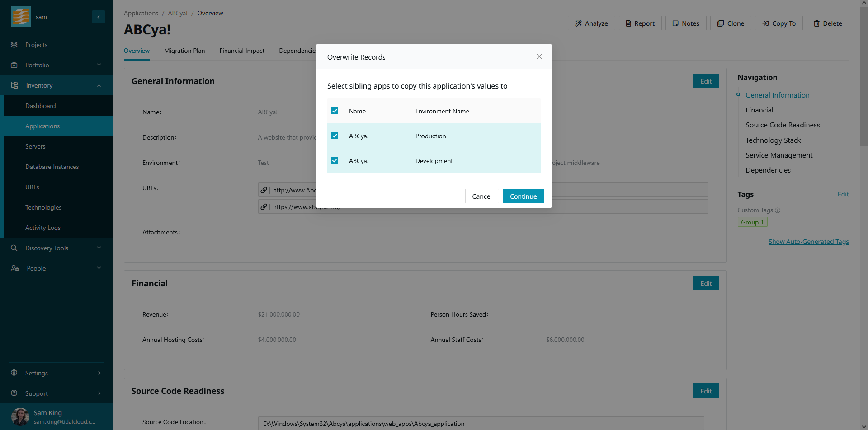Click the Settings gear icon

point(14,373)
